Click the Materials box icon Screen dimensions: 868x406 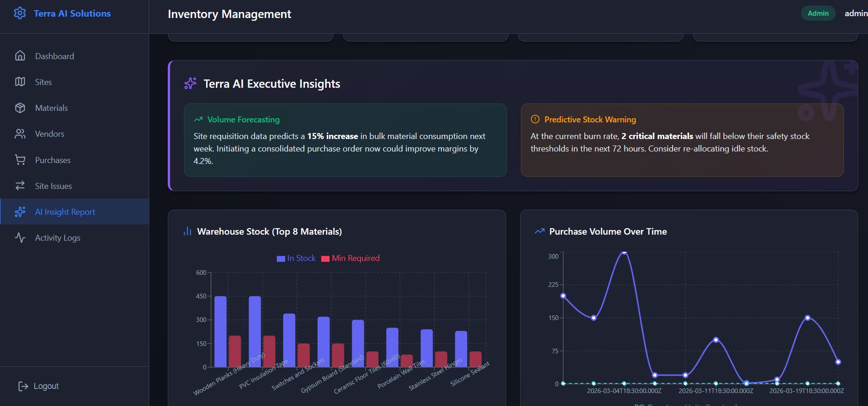(20, 108)
